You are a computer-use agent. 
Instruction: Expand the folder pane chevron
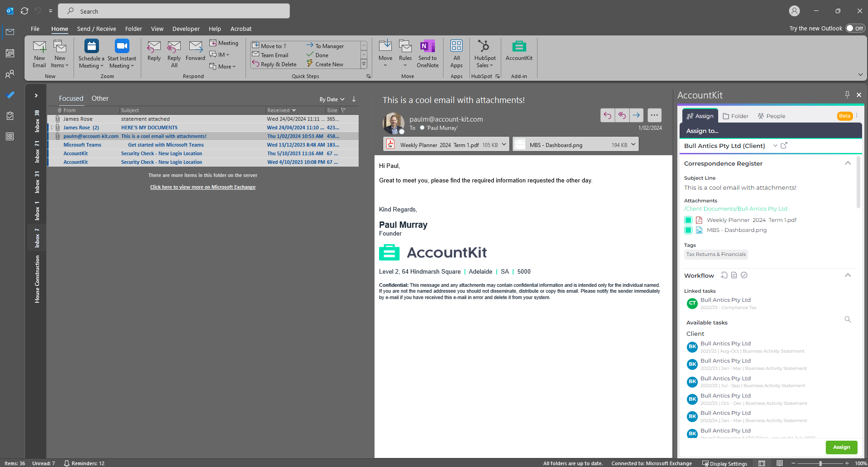[x=36, y=96]
